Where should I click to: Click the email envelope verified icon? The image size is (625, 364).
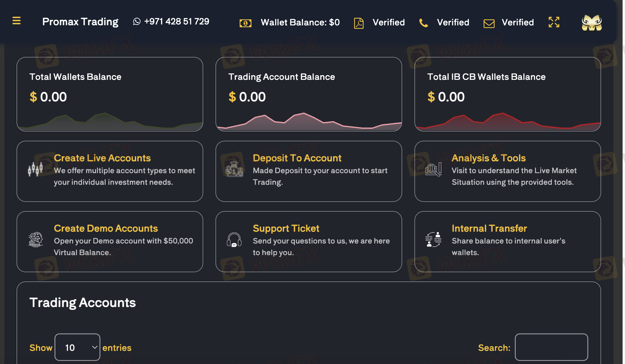[489, 23]
